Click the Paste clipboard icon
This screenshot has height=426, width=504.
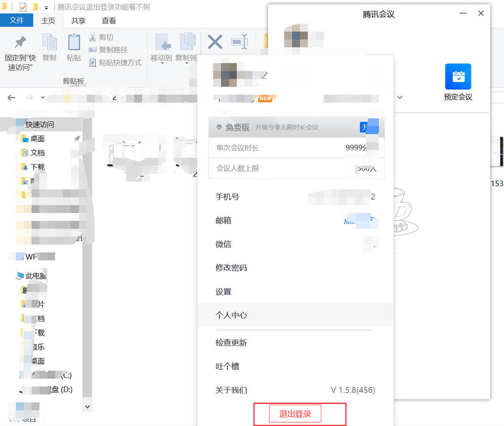[74, 42]
